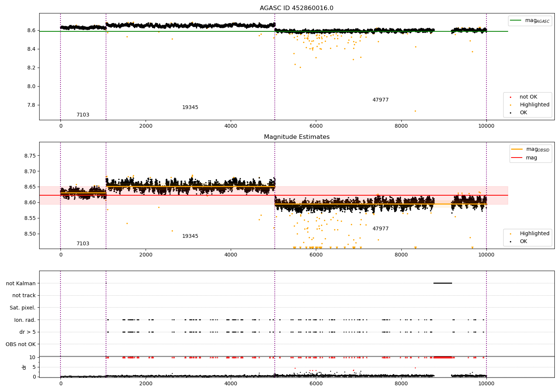Click the 'Magnitude Estimates' subplot title

(296, 137)
